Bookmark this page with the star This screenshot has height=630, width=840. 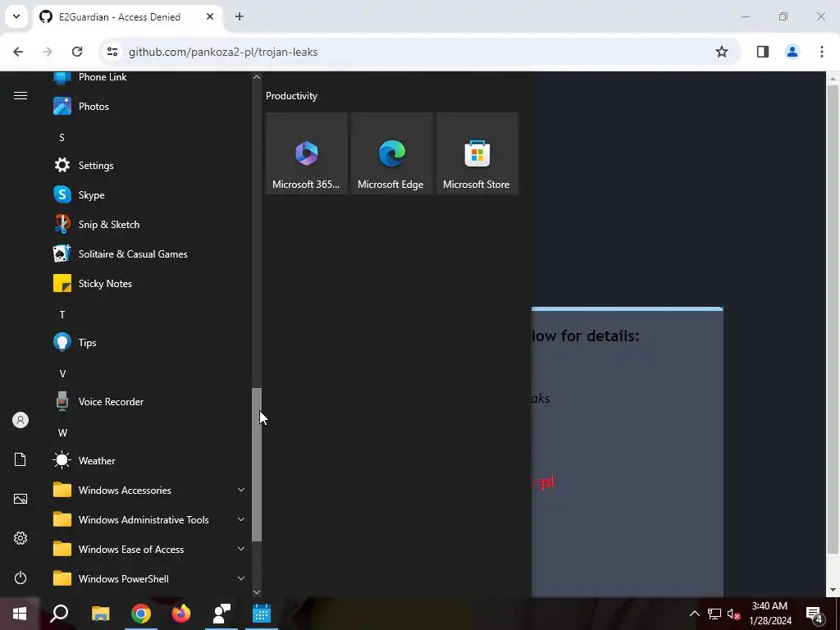click(x=722, y=52)
